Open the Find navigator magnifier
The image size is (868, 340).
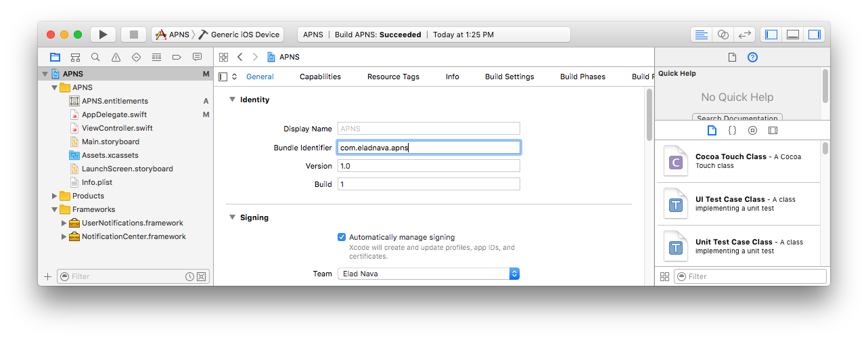95,57
